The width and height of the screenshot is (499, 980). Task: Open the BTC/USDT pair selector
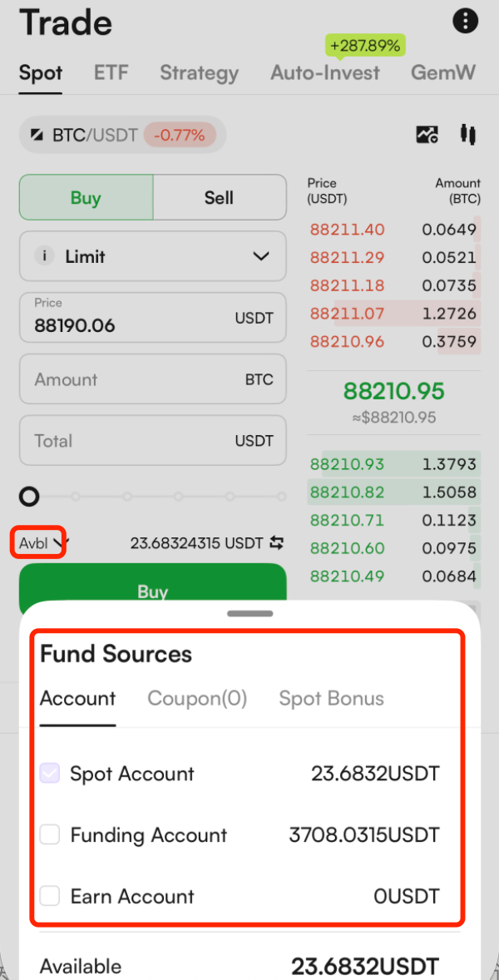point(94,135)
